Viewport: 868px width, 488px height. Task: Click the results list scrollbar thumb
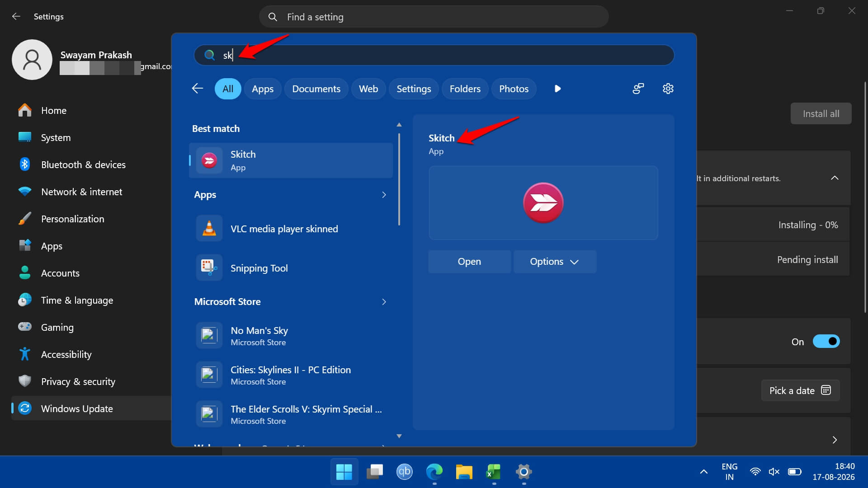[399, 179]
